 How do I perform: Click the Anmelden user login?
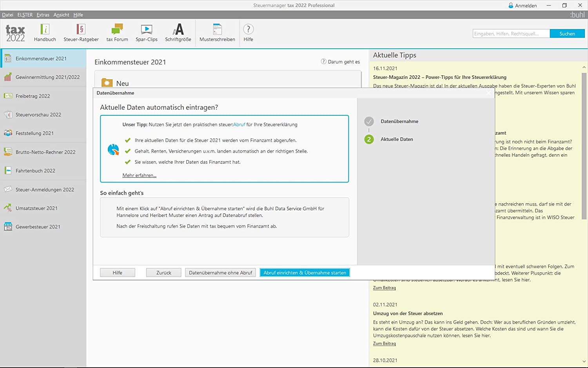[x=523, y=5]
